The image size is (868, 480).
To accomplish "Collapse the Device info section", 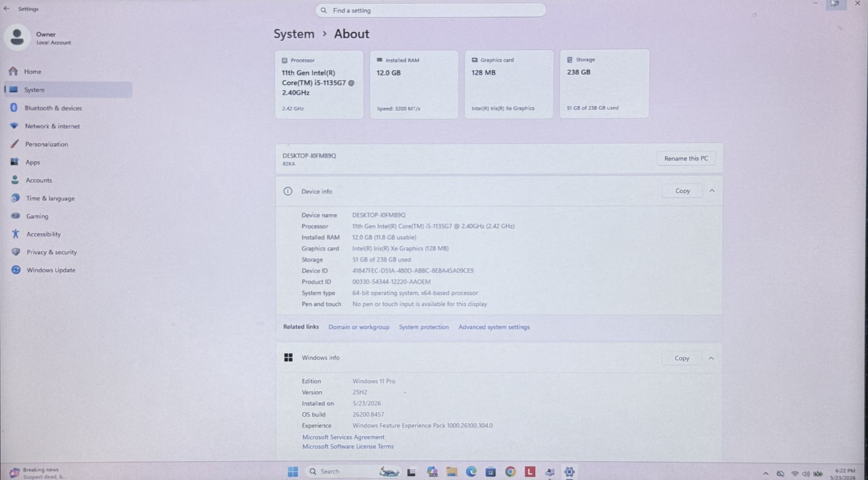I will pos(712,191).
